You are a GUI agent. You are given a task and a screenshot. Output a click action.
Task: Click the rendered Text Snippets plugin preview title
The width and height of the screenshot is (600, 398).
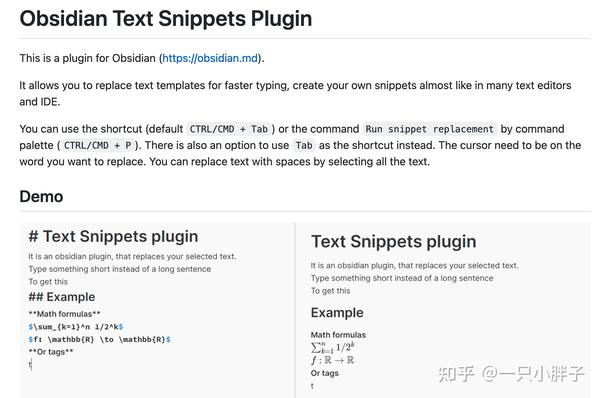(394, 242)
